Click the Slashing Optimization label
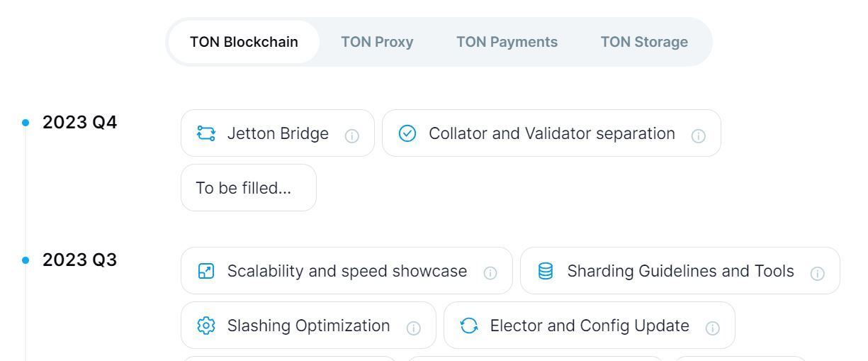Screen dimensions: 868x361 point(308,326)
